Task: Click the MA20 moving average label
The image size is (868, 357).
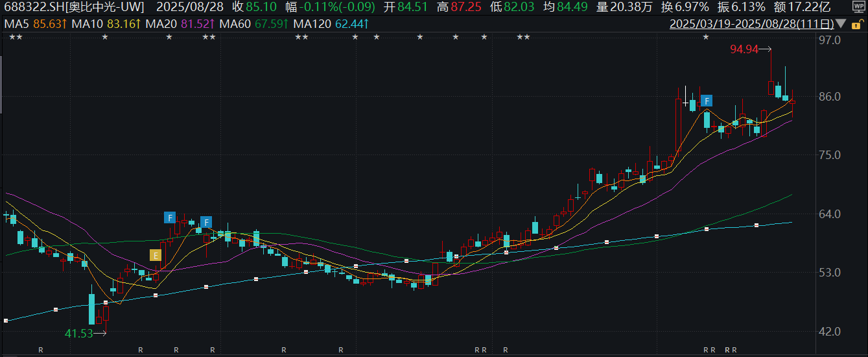Action: pos(180,25)
